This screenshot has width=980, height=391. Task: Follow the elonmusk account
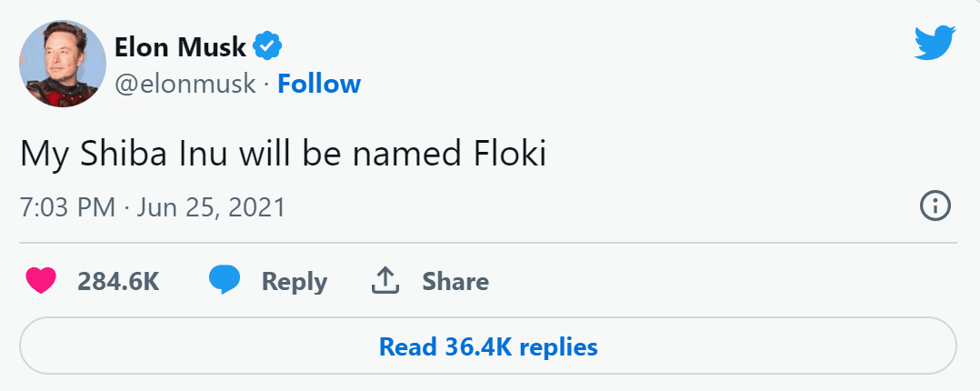coord(319,84)
